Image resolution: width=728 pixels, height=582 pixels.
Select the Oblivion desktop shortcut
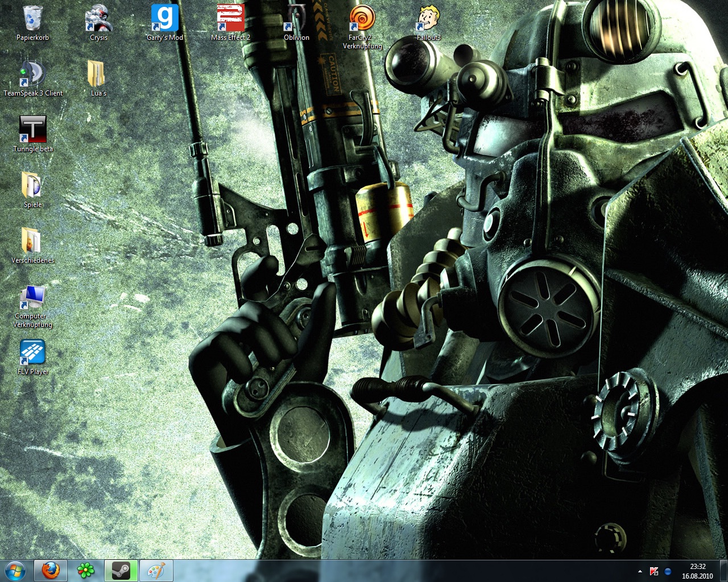(296, 23)
